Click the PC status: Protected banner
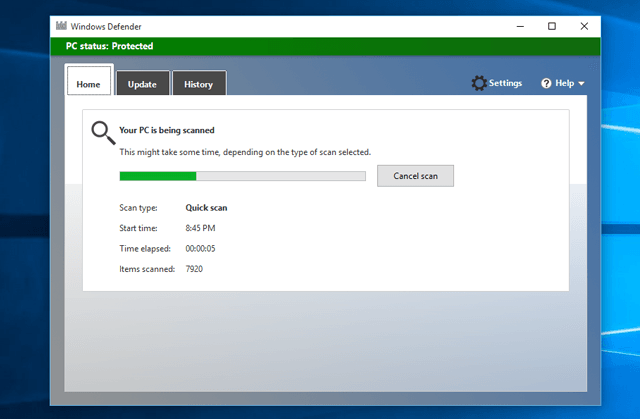 [325, 46]
